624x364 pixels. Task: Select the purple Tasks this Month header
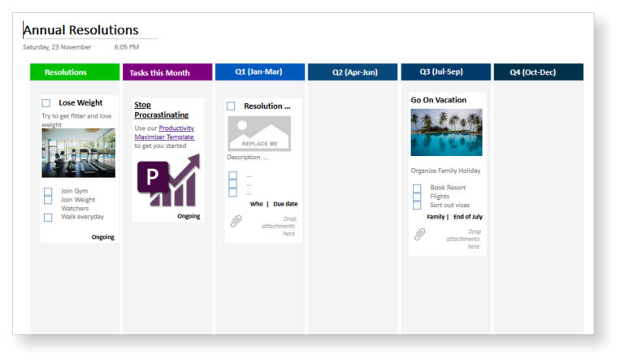tap(167, 72)
